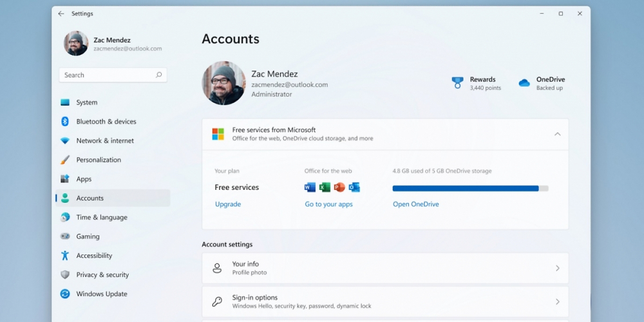Click the OneDrive Backed up status text
Image resolution: width=644 pixels, height=322 pixels.
549,88
